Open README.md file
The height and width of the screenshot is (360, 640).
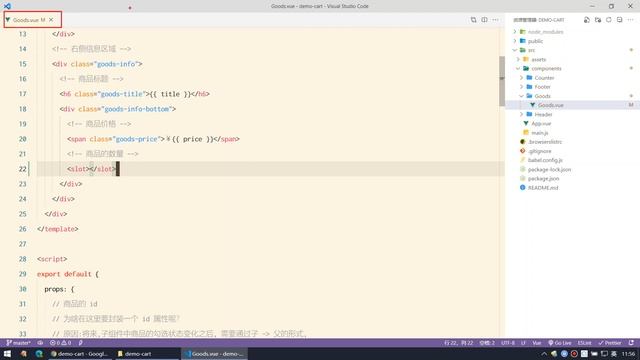(543, 188)
